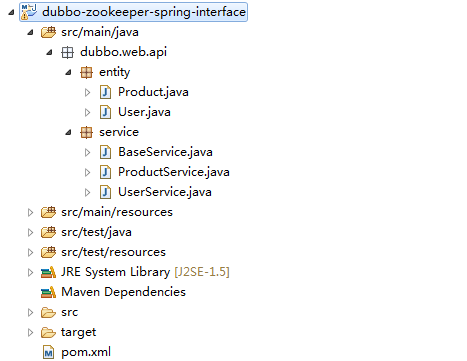Collapse the dubbo.web.api package
The image size is (467, 361).
tap(49, 53)
